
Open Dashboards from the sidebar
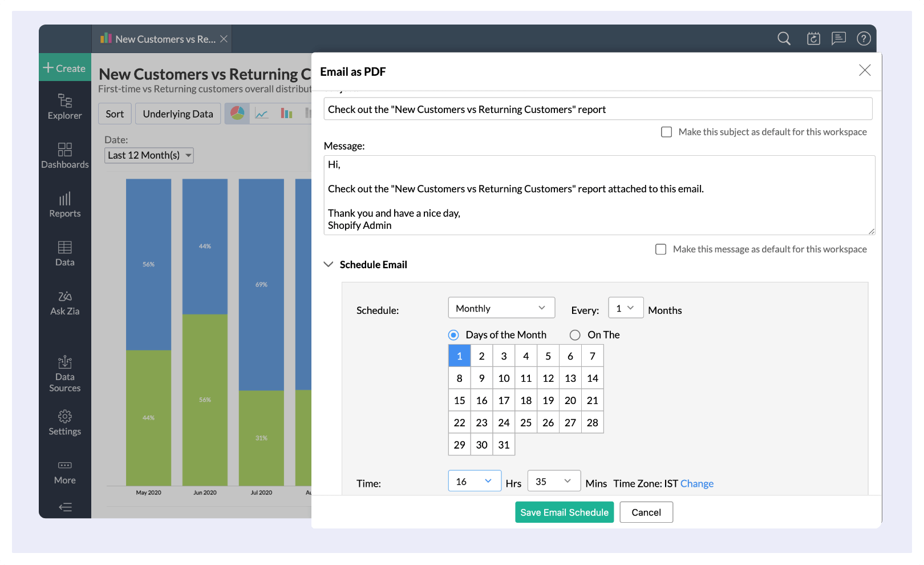point(64,155)
